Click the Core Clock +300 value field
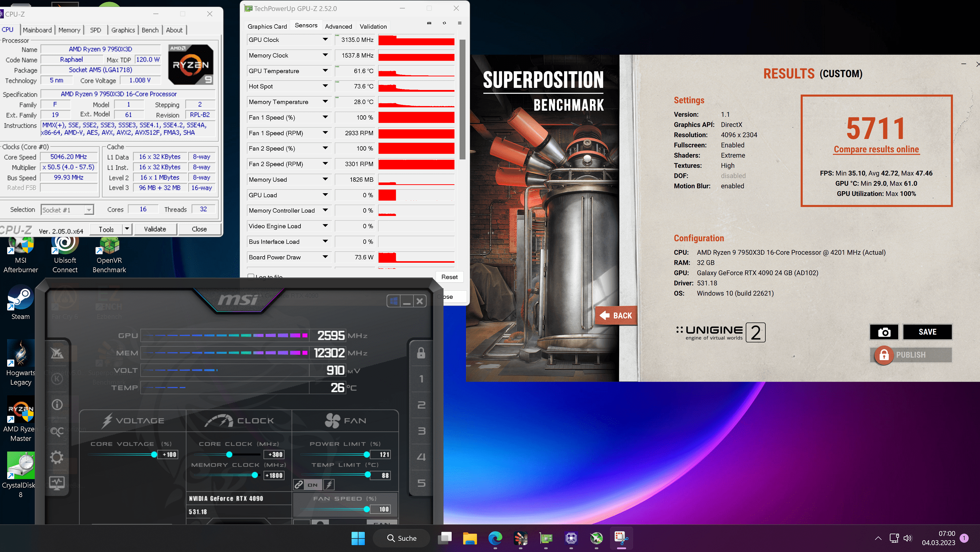 coord(274,455)
